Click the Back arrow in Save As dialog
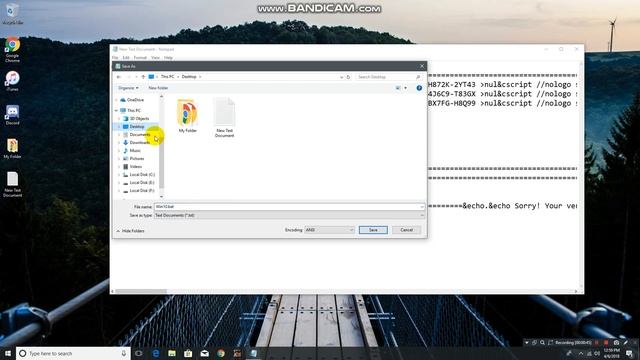The width and height of the screenshot is (640, 360). click(119, 77)
